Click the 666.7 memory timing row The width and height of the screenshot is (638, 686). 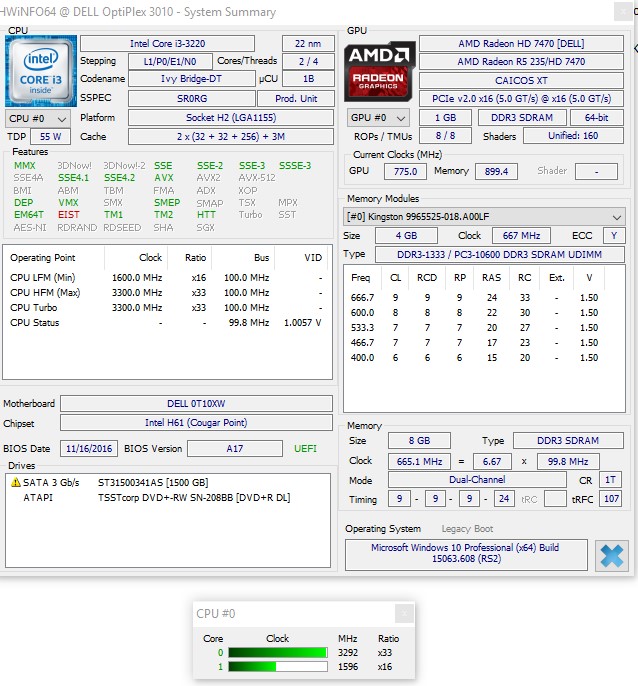(x=484, y=298)
